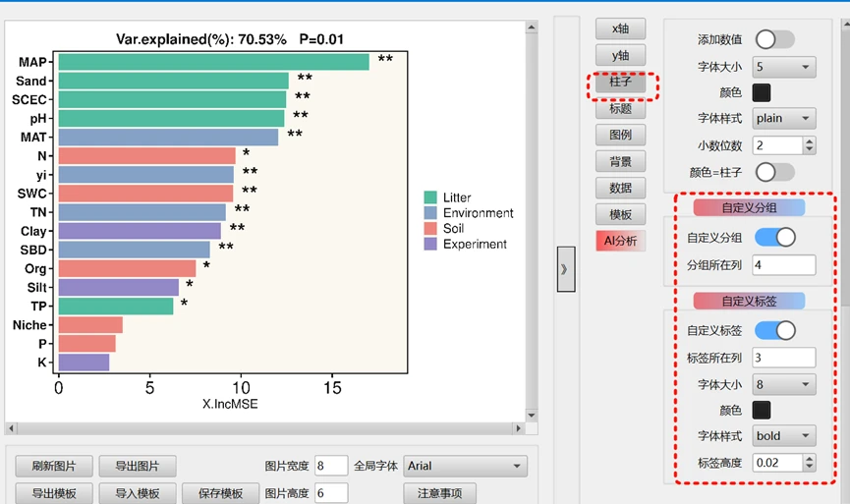Switch to the x轴 tab

point(620,29)
